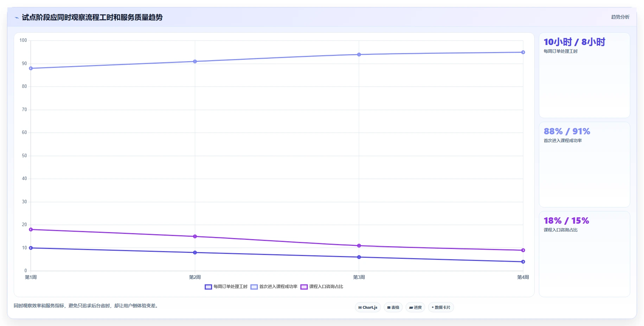This screenshot has width=644, height=326.
Task: Click the 90 tick on the y-axis
Action: tap(24, 64)
